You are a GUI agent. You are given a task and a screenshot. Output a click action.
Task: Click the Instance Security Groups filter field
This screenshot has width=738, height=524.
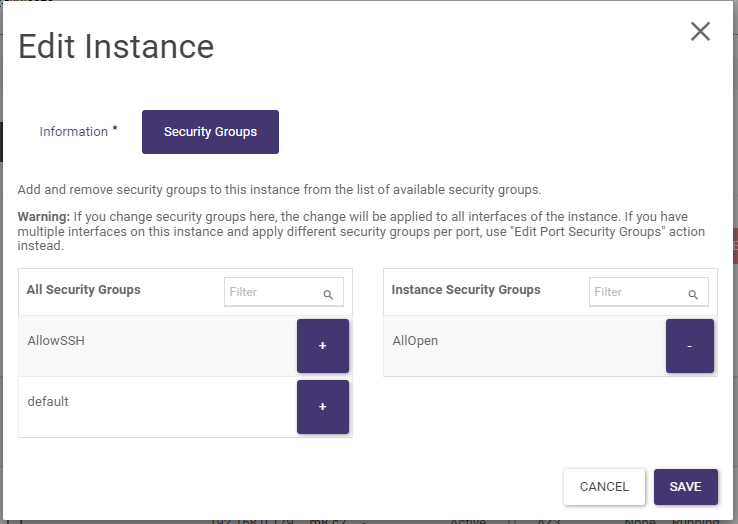tap(638, 292)
